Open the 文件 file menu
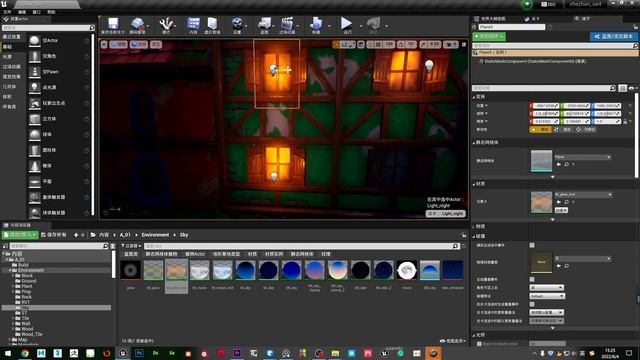The height and width of the screenshot is (360, 640). [x=7, y=12]
